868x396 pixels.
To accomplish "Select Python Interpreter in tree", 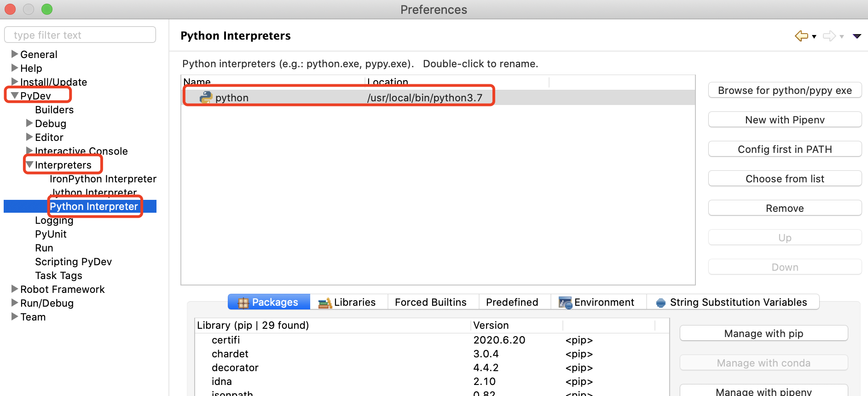I will tap(94, 206).
